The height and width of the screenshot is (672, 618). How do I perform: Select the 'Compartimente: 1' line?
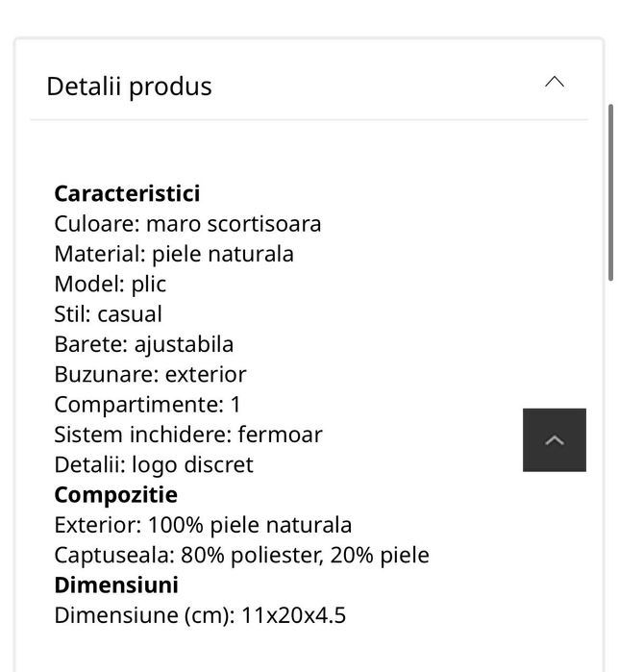(x=148, y=404)
